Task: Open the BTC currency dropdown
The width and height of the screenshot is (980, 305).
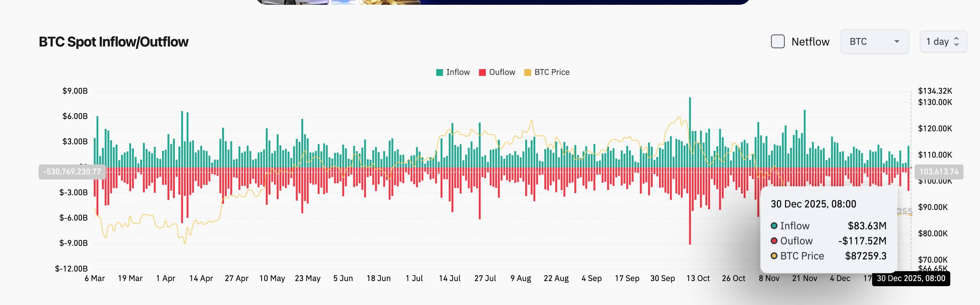Action: click(874, 41)
